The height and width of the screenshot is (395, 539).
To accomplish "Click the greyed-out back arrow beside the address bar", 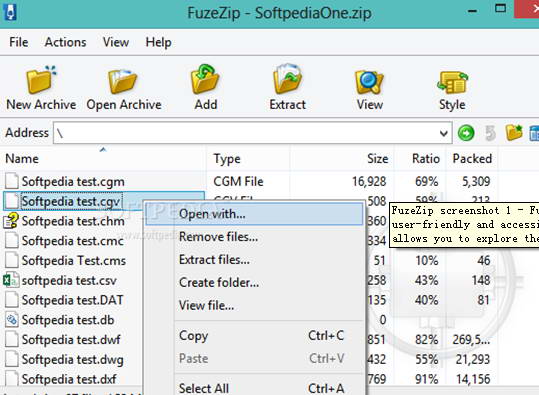I will (491, 133).
